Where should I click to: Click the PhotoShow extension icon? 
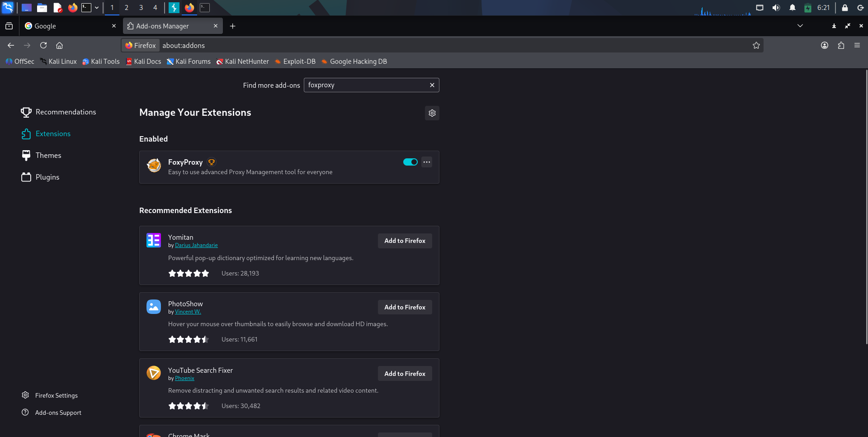(x=154, y=307)
